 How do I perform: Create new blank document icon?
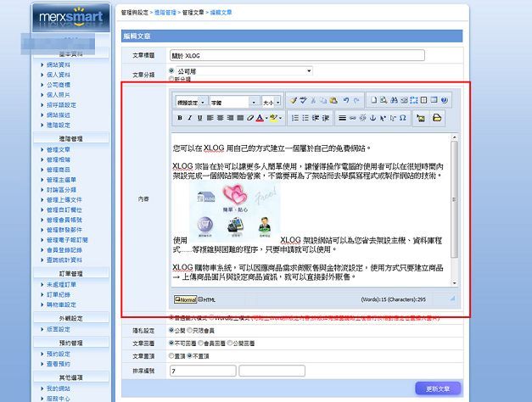pyautogui.click(x=373, y=100)
